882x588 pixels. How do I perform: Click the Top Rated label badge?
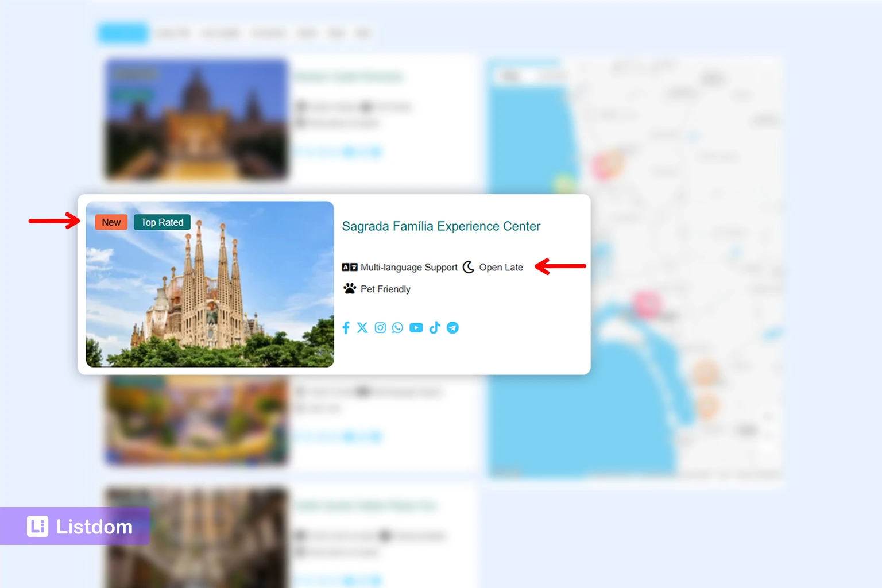tap(162, 222)
